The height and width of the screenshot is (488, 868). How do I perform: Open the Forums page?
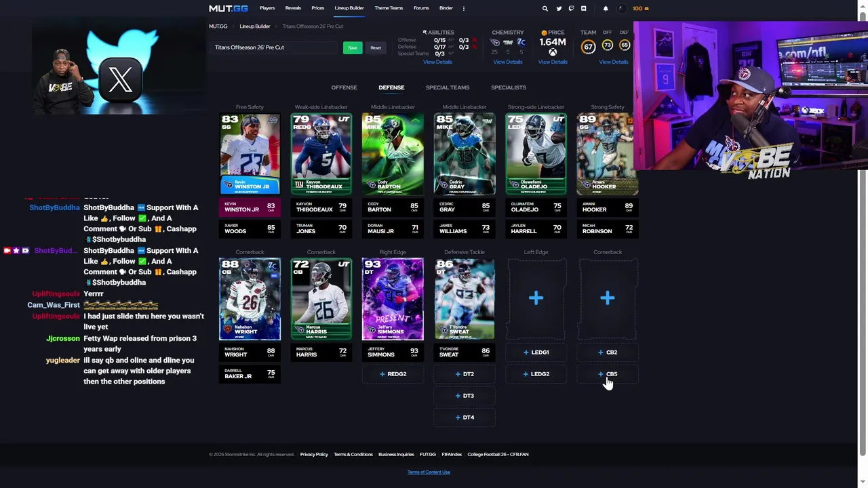click(421, 8)
